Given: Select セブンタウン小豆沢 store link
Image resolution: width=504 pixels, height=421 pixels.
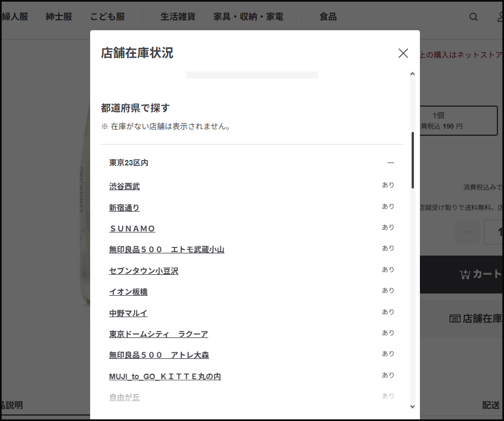Looking at the screenshot, I should click(143, 271).
